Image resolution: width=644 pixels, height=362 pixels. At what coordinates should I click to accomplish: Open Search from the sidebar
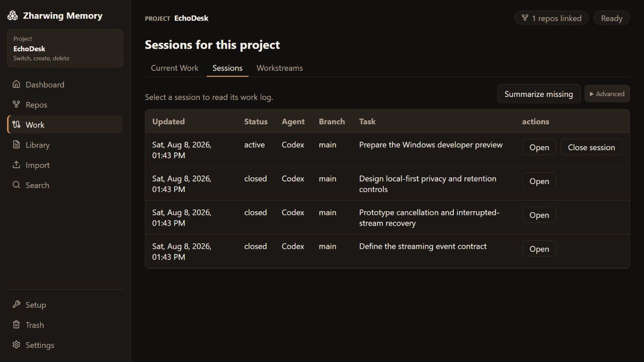click(65, 185)
